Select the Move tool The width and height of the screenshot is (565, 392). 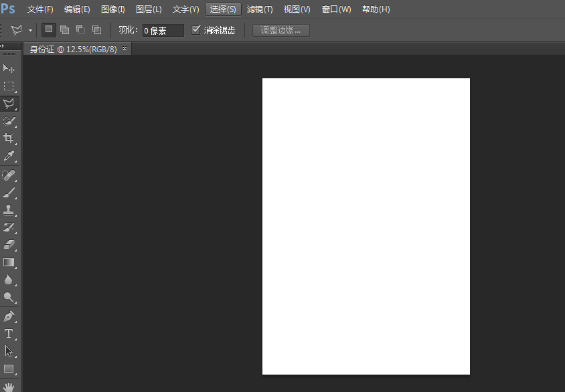9,68
